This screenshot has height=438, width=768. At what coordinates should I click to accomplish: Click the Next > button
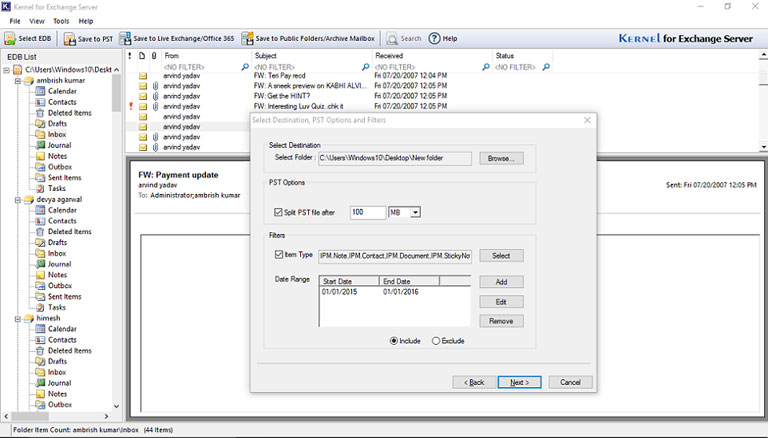point(519,382)
